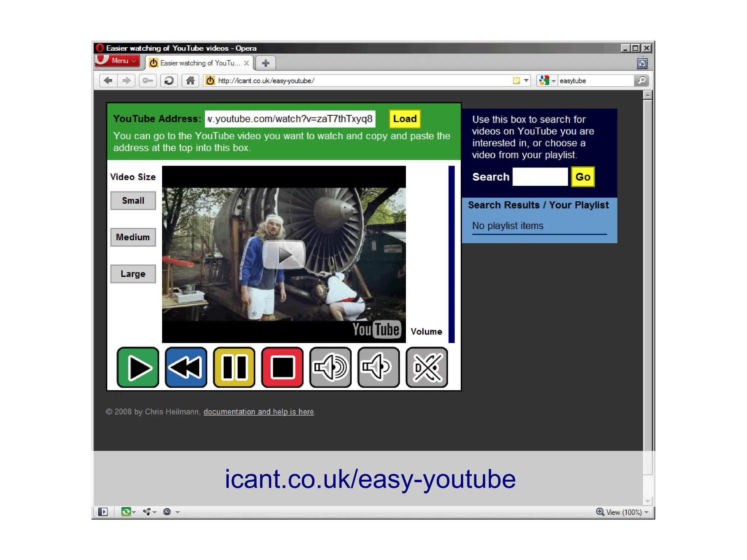Click the YouTube Address input field

tap(290, 119)
